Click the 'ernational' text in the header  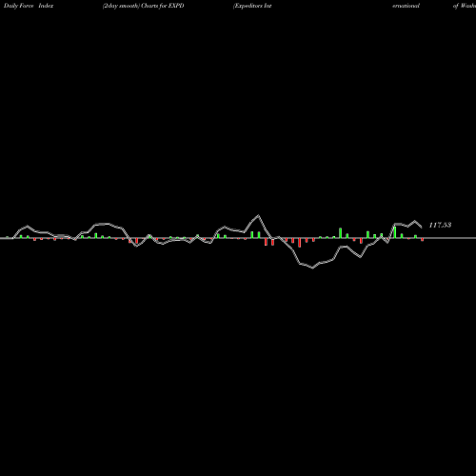pos(406,6)
